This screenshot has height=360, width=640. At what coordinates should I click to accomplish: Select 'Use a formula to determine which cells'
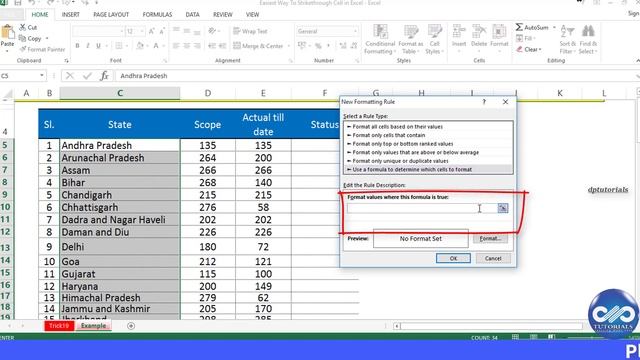coord(428,169)
